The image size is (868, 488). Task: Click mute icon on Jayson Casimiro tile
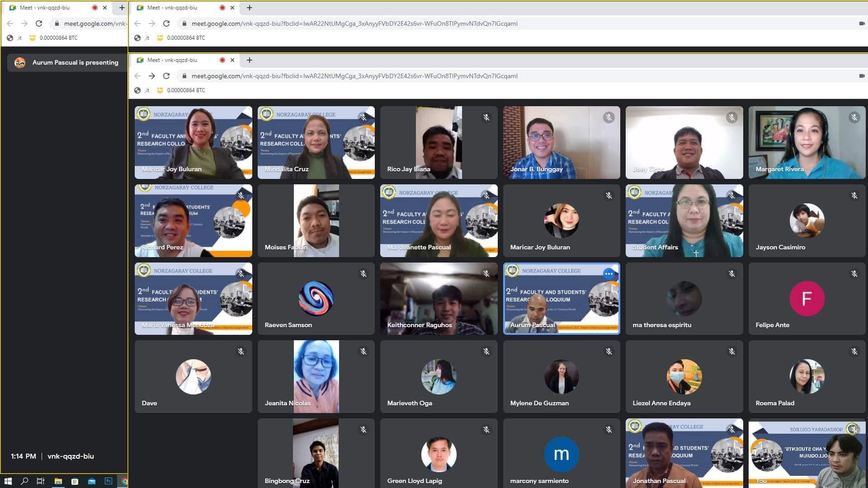click(x=854, y=196)
